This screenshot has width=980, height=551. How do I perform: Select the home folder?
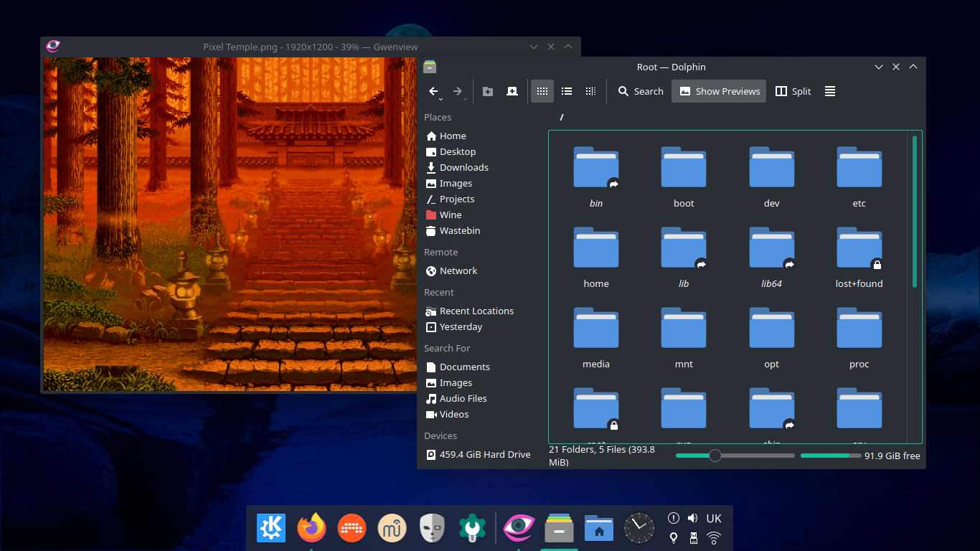point(596,258)
